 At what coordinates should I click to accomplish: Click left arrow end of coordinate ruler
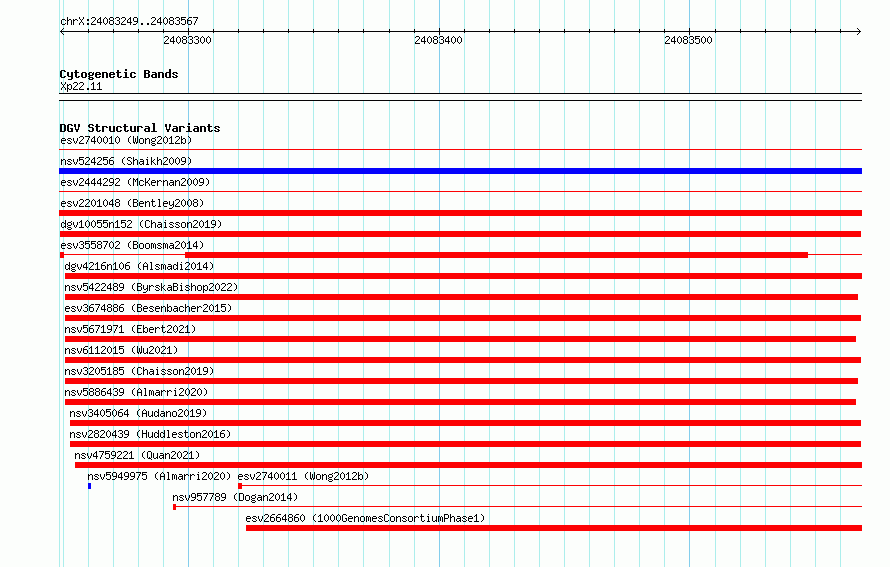click(62, 31)
